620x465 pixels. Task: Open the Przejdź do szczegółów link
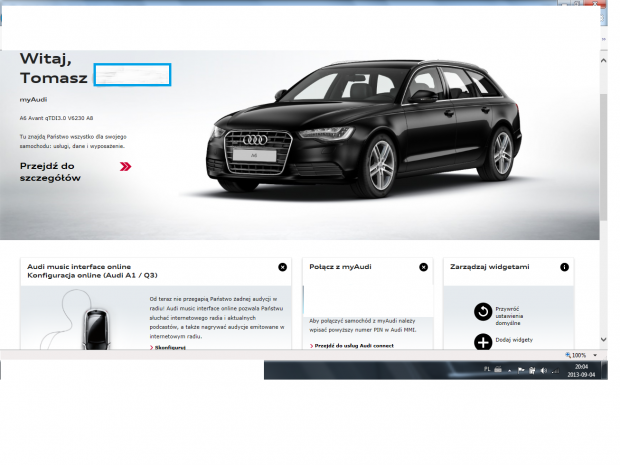click(50, 172)
